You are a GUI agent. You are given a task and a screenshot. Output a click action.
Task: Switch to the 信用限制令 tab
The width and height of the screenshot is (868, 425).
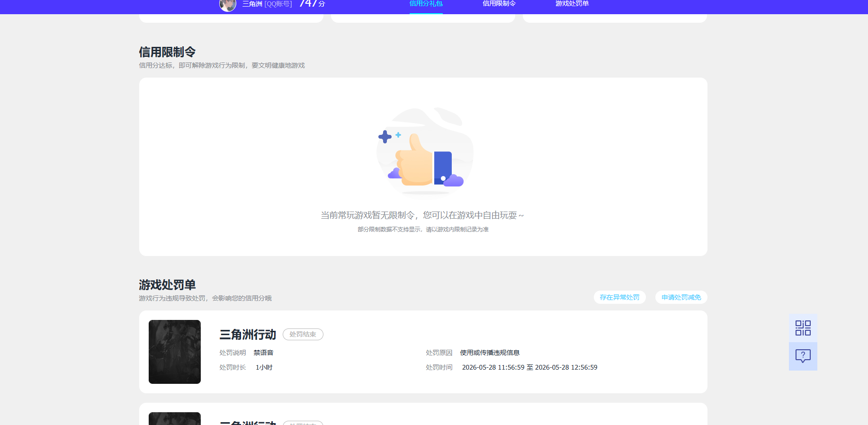point(499,4)
